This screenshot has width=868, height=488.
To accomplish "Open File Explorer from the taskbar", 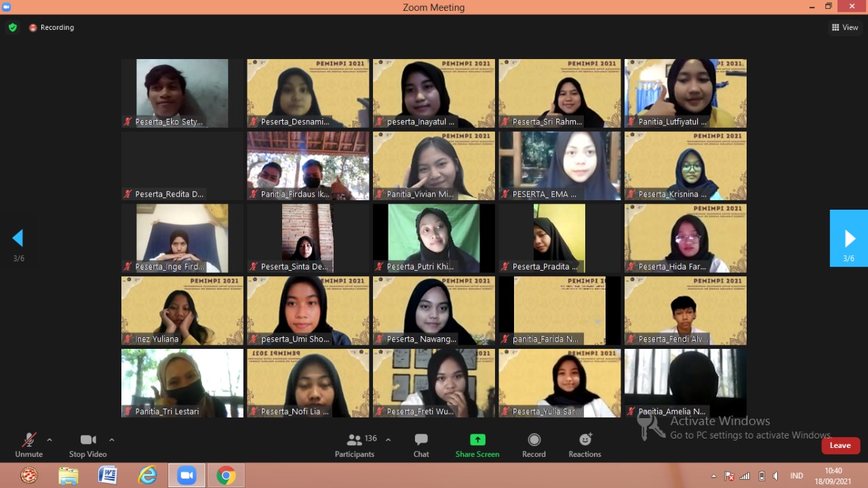I will coord(68,476).
